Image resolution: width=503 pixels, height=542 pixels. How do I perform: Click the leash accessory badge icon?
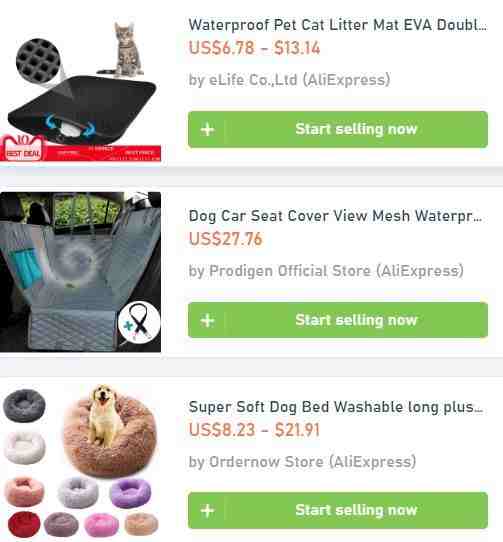(x=139, y=322)
